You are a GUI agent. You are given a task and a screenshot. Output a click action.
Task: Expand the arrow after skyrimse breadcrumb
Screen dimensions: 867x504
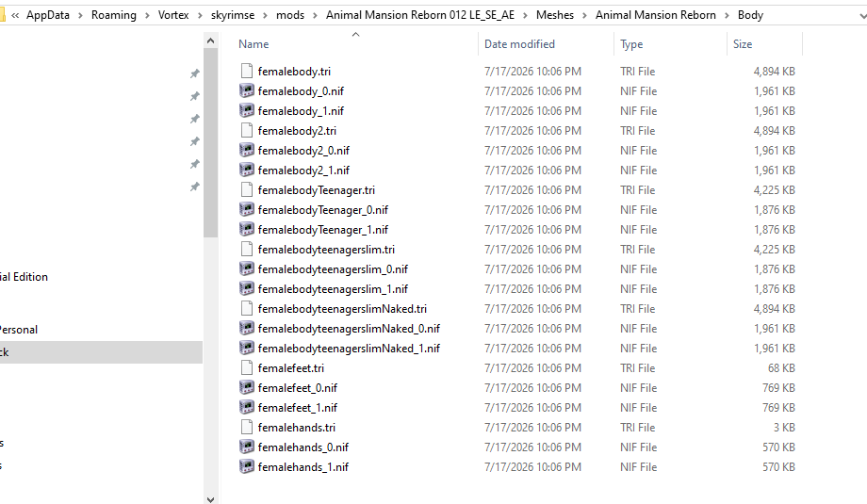[265, 15]
